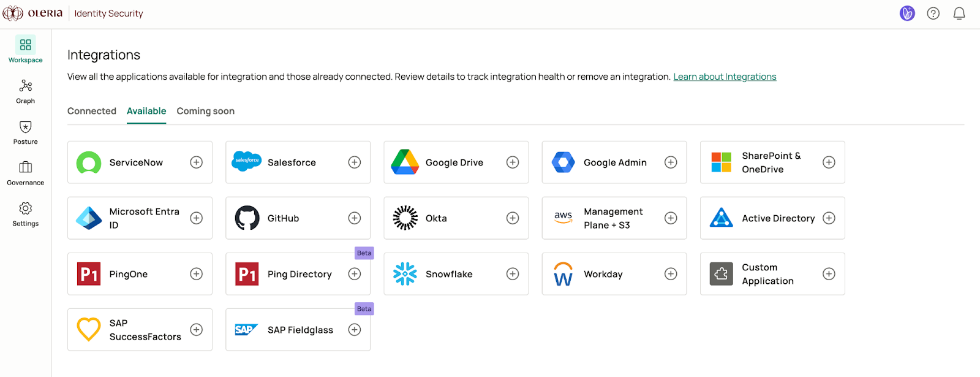Click the Active Directory label
Image resolution: width=980 pixels, height=377 pixels.
point(778,218)
